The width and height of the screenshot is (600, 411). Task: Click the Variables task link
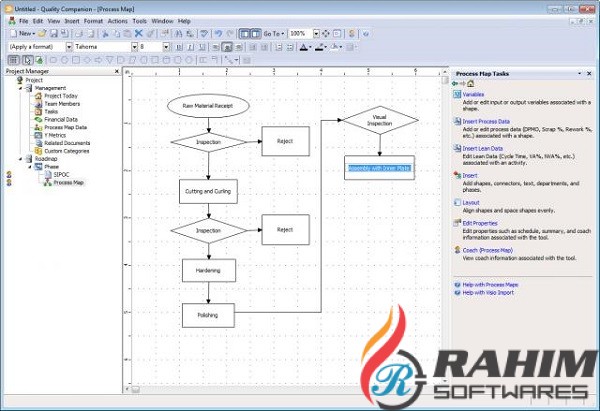coord(473,94)
